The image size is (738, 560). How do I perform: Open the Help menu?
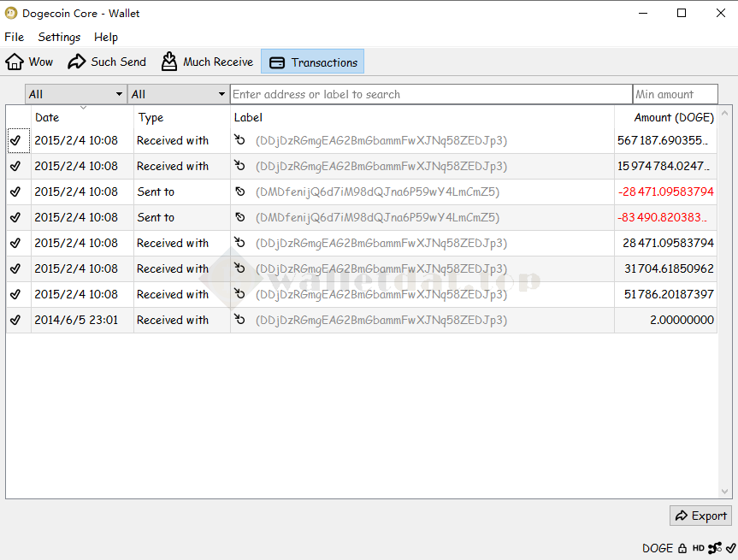click(x=106, y=37)
